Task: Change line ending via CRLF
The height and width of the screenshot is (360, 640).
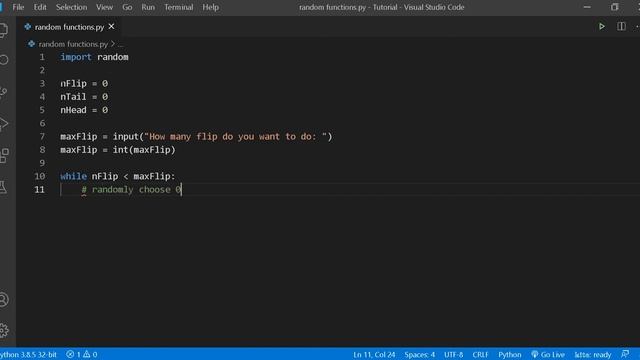Action: coord(480,354)
